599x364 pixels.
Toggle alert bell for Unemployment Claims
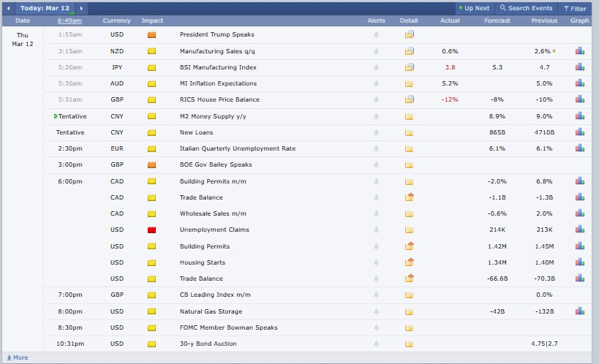point(377,230)
